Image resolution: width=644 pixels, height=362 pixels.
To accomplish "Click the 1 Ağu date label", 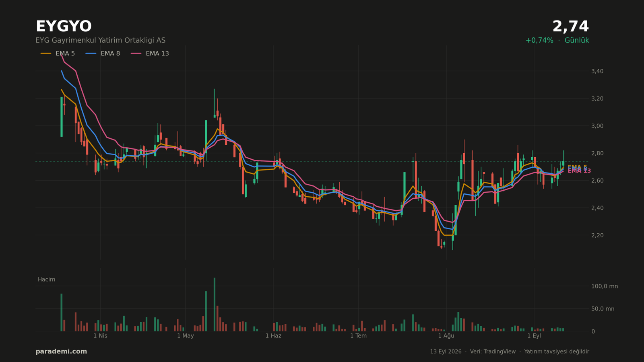I will pos(446,336).
